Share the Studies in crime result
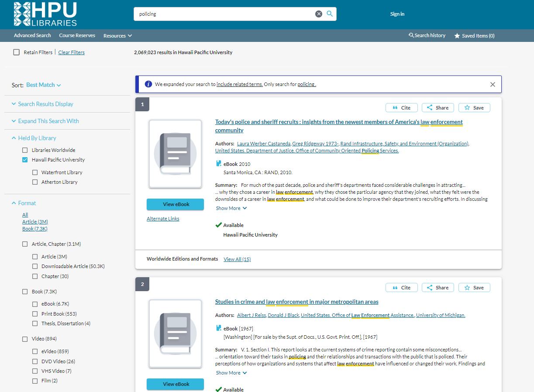The width and height of the screenshot is (534, 392). [x=438, y=288]
